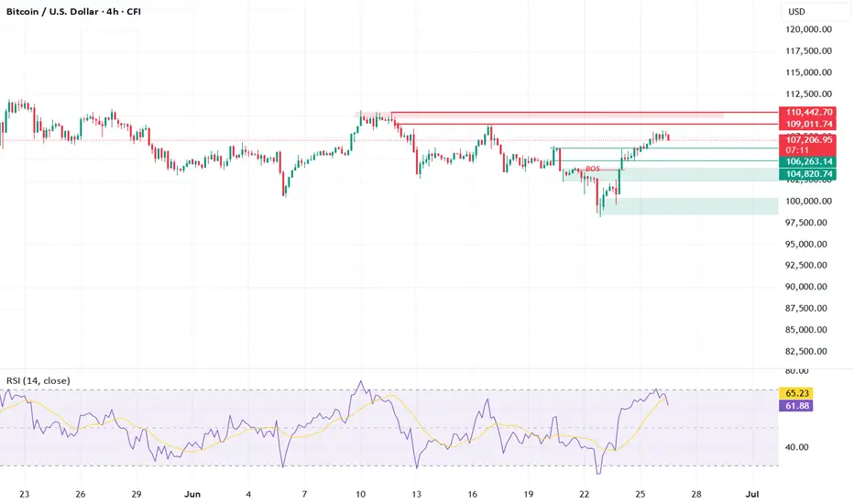Image resolution: width=854 pixels, height=504 pixels.
Task: Open the USD currency selector
Action: pyautogui.click(x=796, y=11)
